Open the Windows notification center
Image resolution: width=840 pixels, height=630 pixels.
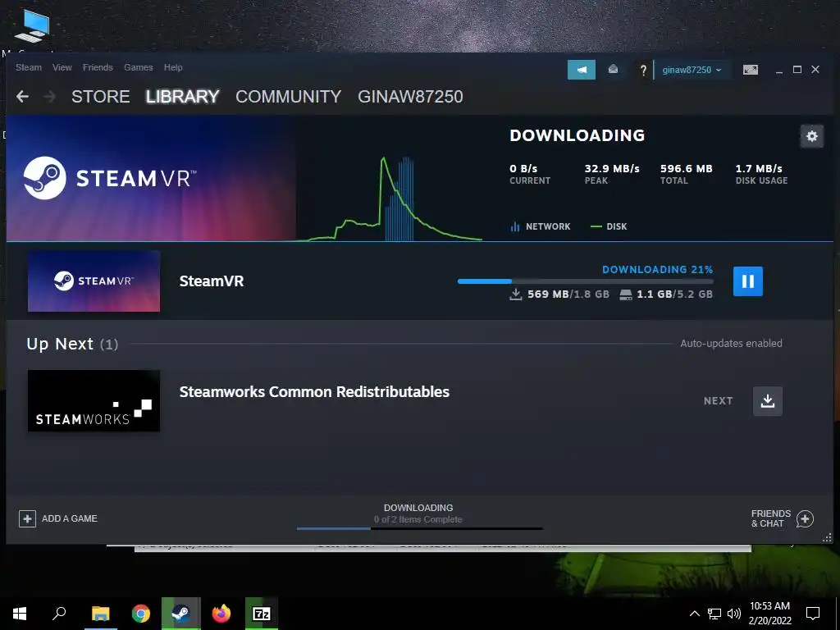pyautogui.click(x=813, y=614)
